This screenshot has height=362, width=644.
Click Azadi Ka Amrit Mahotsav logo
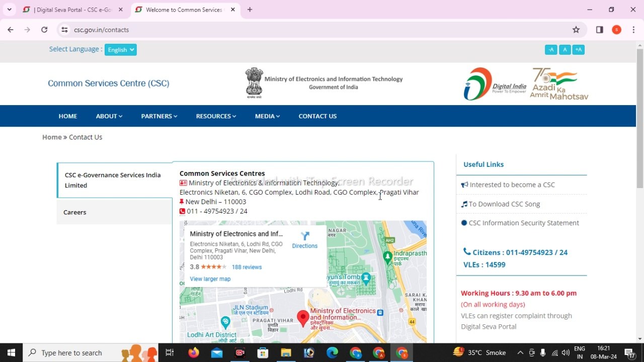(559, 84)
